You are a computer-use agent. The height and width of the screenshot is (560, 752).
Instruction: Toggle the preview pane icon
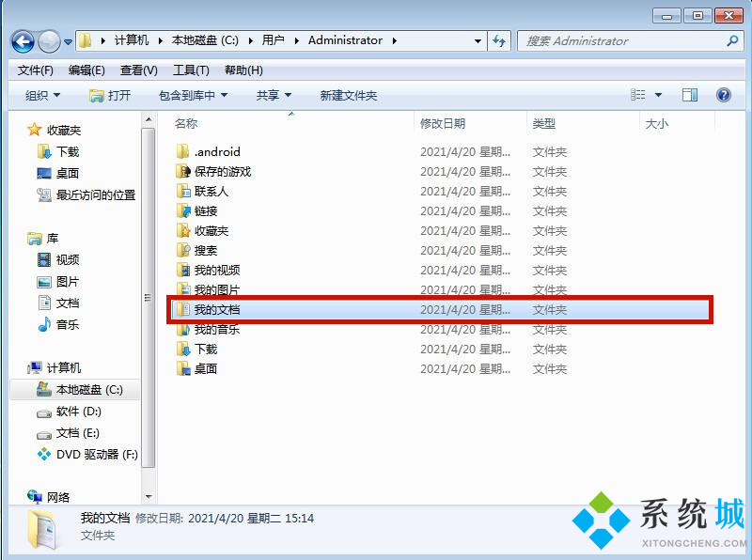[x=691, y=95]
